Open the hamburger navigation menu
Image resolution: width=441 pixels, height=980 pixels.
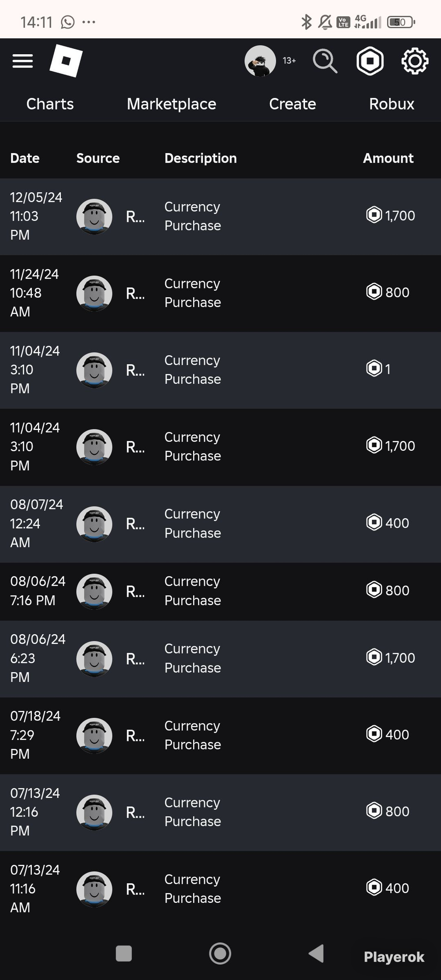click(x=22, y=61)
